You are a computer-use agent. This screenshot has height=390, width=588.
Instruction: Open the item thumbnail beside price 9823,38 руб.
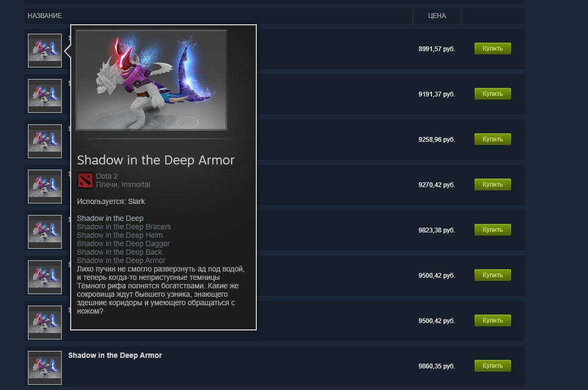click(45, 232)
